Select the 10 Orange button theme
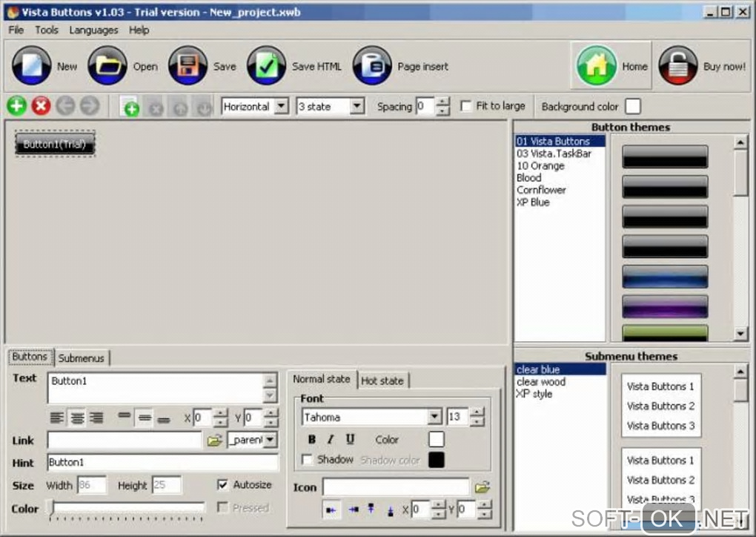 540,165
